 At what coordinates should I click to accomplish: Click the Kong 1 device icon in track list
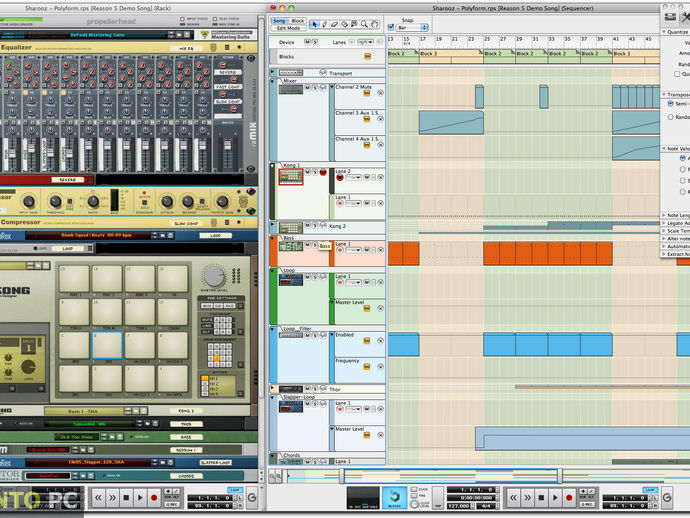click(291, 177)
